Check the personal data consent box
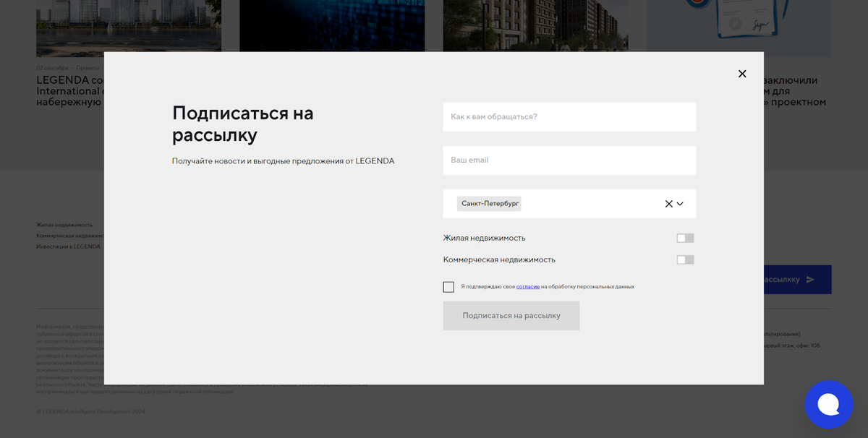The image size is (868, 438). click(448, 287)
